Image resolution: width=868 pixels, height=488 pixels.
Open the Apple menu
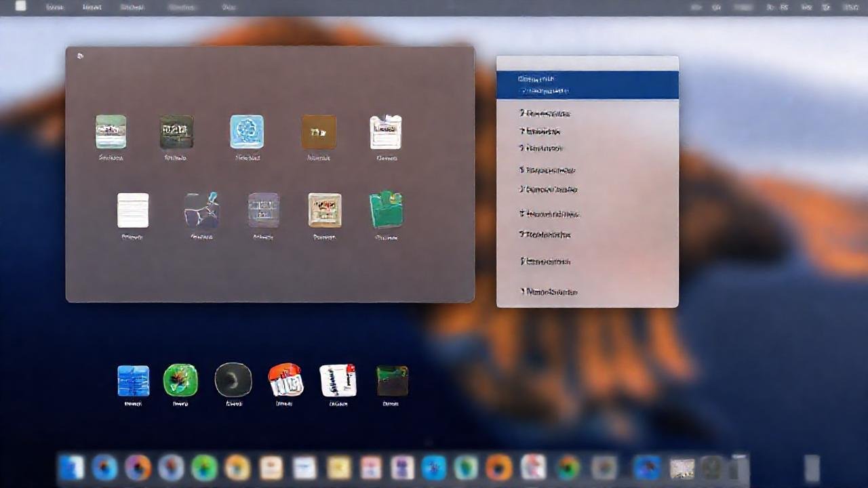click(x=20, y=7)
